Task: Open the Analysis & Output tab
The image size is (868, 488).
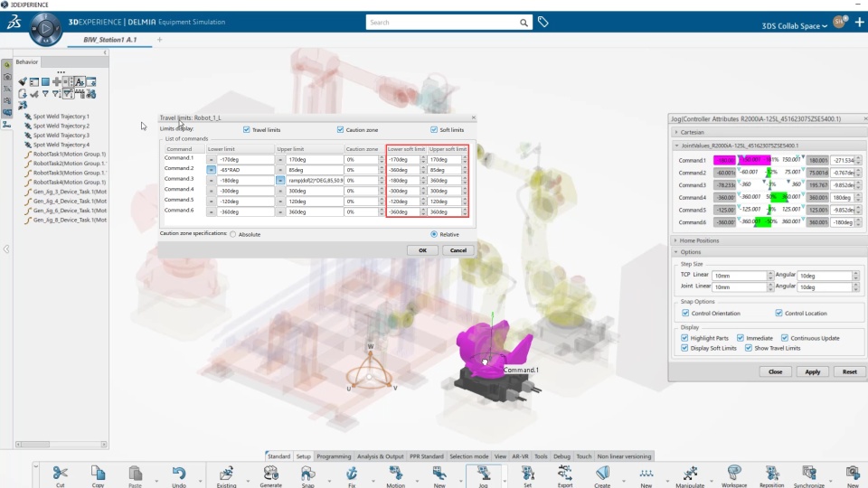Action: coord(381,456)
